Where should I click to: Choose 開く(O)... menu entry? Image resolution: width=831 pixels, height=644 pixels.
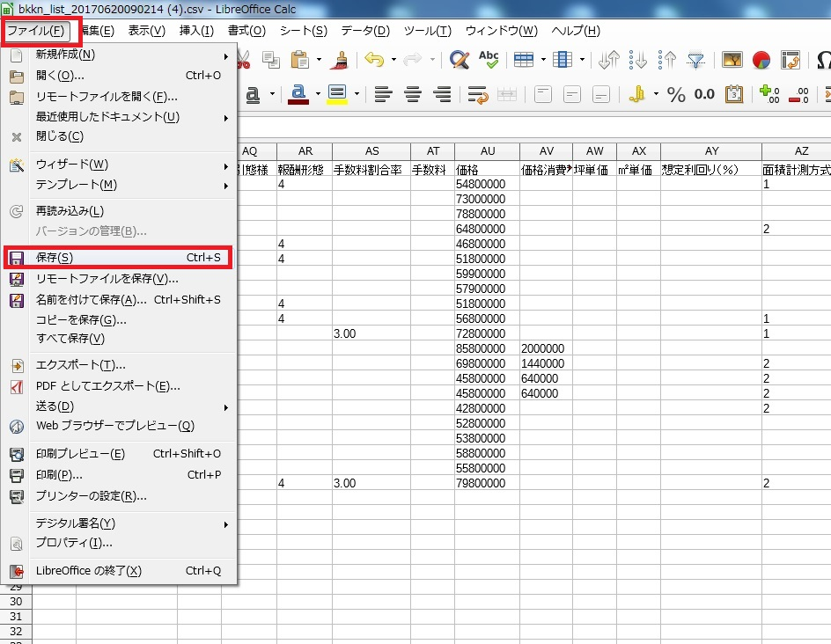118,76
